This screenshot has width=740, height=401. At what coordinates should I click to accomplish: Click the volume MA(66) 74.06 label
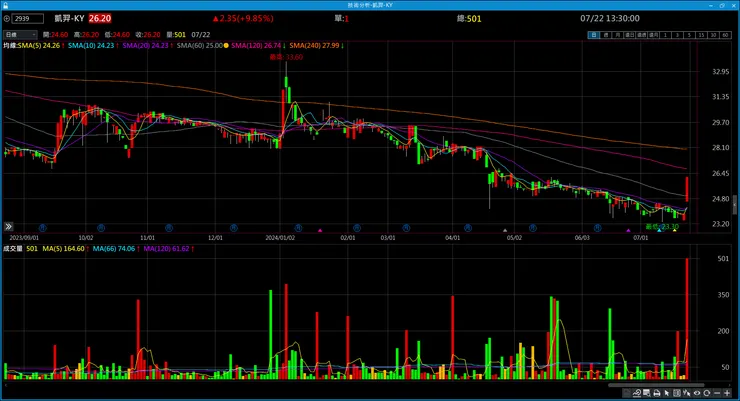[114, 249]
